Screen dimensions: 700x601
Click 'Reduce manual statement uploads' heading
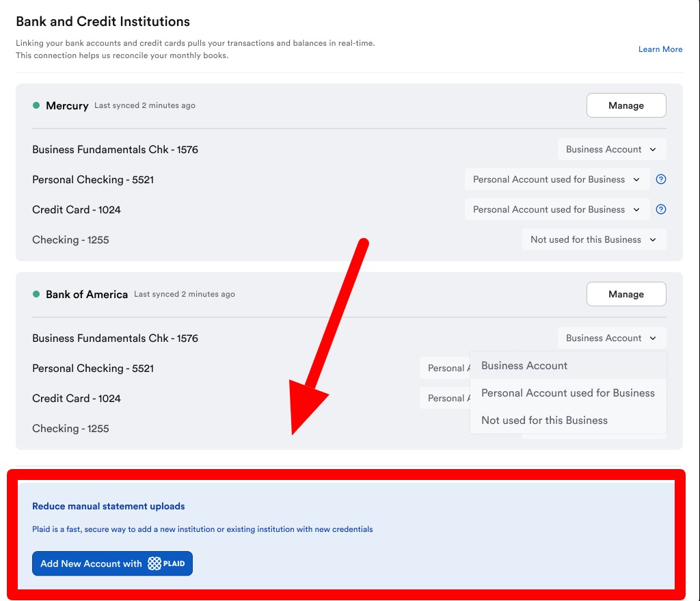tap(109, 506)
